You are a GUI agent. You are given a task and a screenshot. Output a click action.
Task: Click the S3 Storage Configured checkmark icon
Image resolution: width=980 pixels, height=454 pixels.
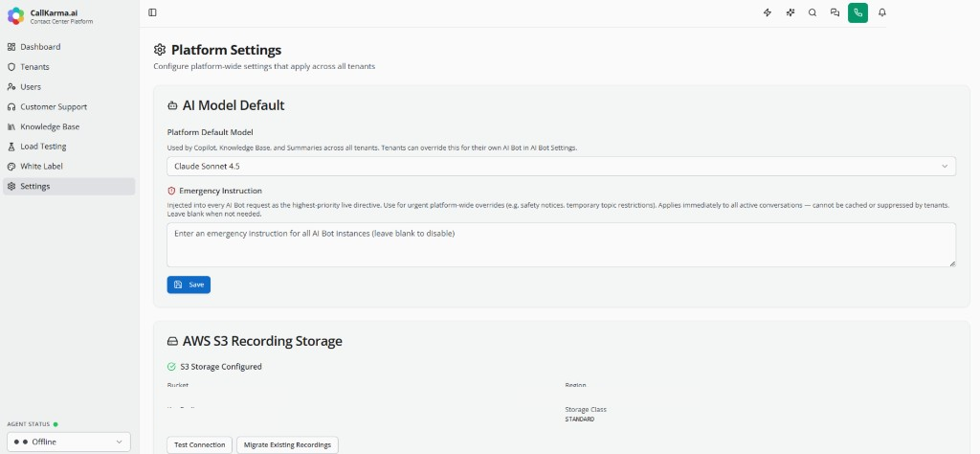pos(171,367)
